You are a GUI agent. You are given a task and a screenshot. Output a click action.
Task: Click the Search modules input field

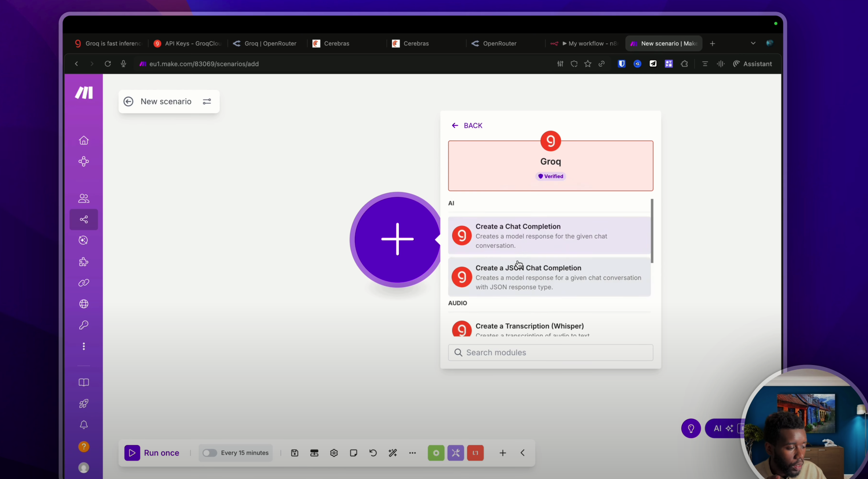pyautogui.click(x=551, y=353)
